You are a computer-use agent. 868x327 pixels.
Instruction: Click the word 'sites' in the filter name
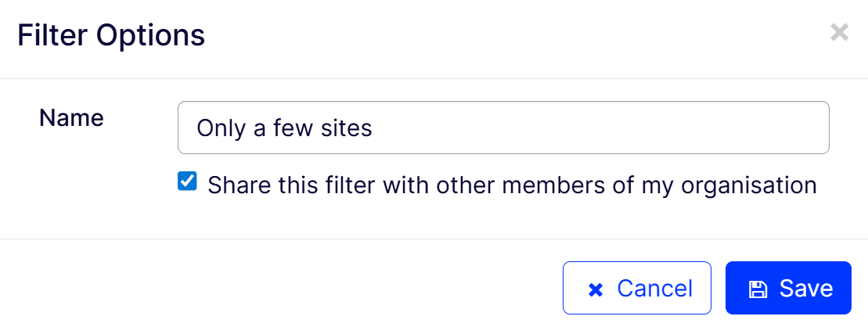click(345, 128)
